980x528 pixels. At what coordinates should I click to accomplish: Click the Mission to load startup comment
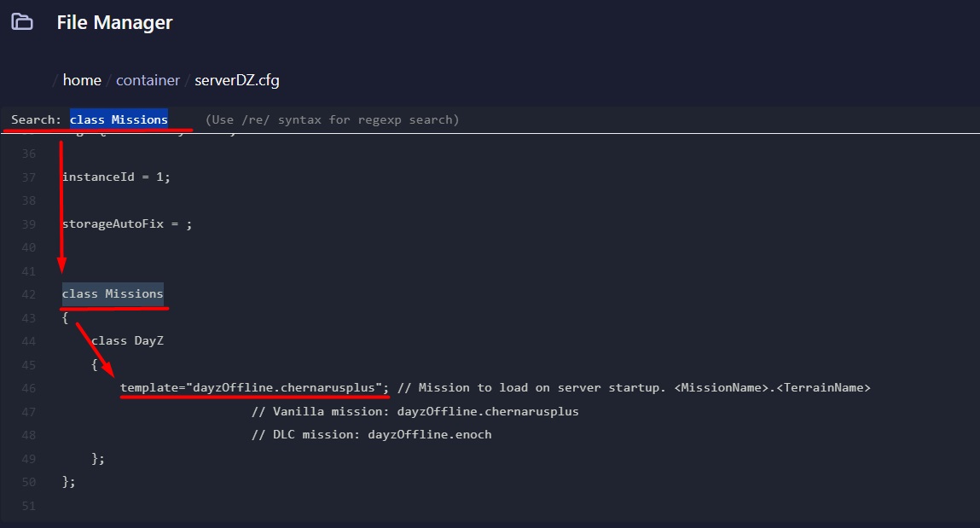click(x=631, y=387)
